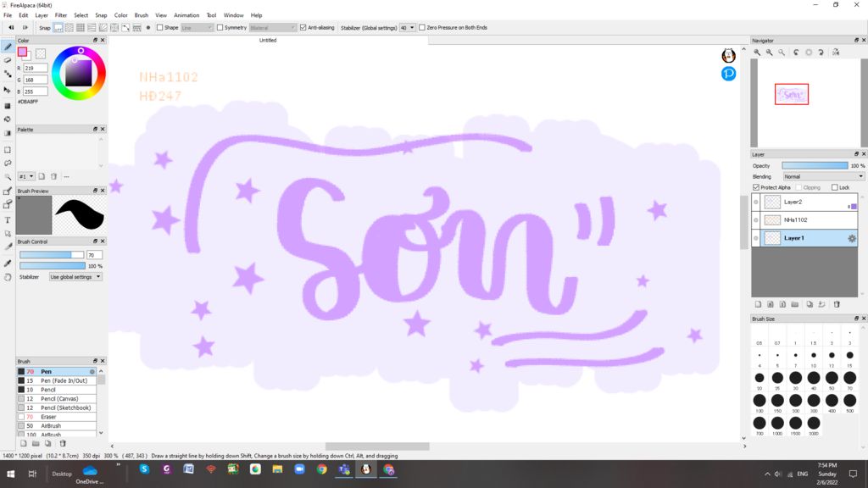Select the Fill rectangle tool
868x488 pixels.
(8, 106)
